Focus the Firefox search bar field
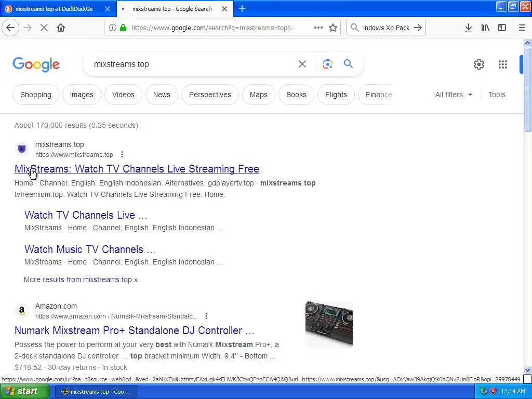The image size is (532, 399). pos(386,28)
